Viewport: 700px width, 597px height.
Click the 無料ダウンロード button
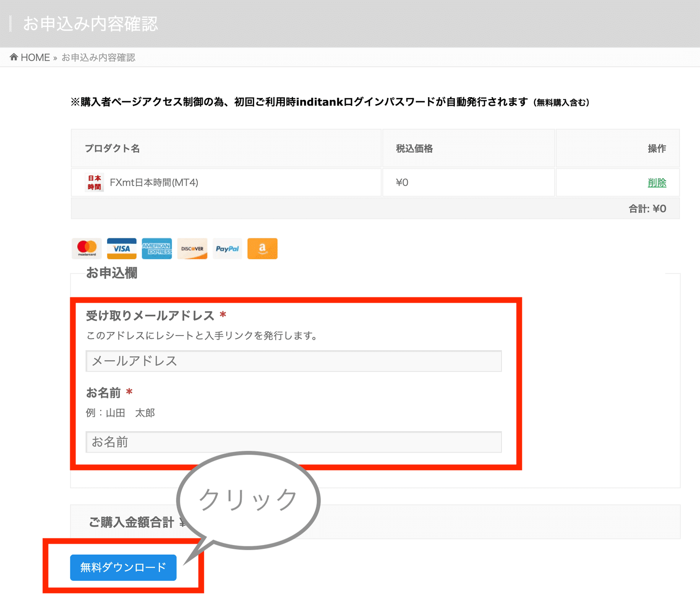click(123, 568)
